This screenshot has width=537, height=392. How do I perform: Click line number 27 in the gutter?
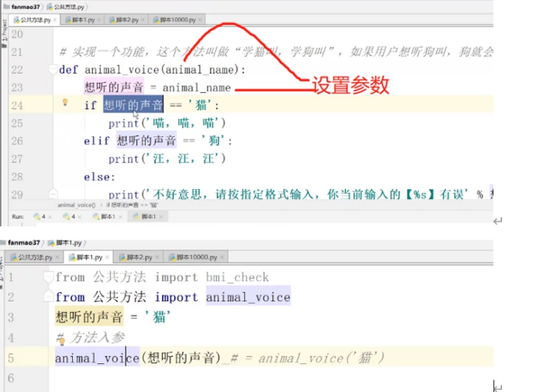point(17,159)
